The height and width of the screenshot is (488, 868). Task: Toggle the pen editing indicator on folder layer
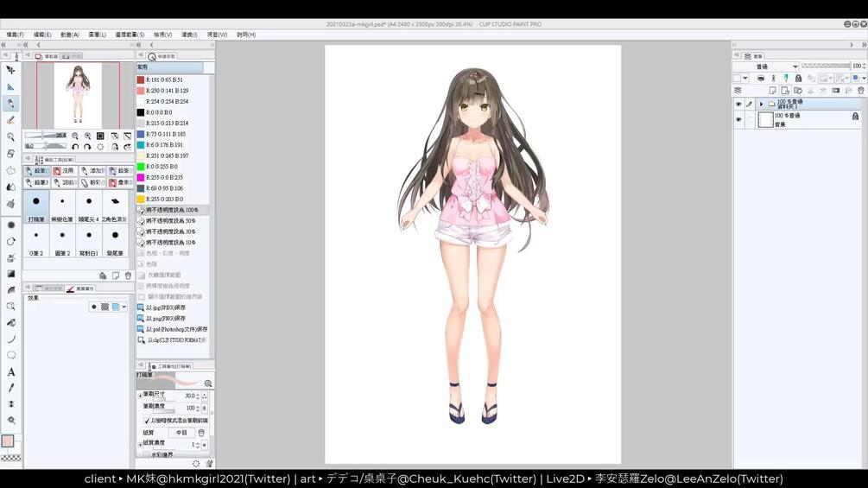pos(750,104)
